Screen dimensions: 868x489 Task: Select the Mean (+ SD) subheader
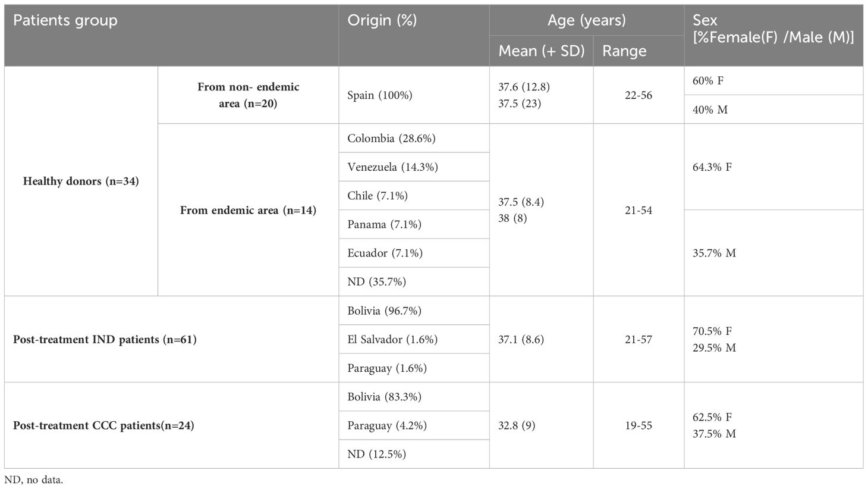(x=542, y=51)
